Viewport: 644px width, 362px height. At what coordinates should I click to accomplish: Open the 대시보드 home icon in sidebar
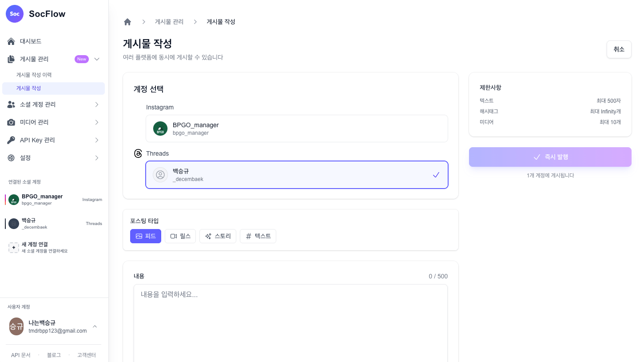[11, 41]
